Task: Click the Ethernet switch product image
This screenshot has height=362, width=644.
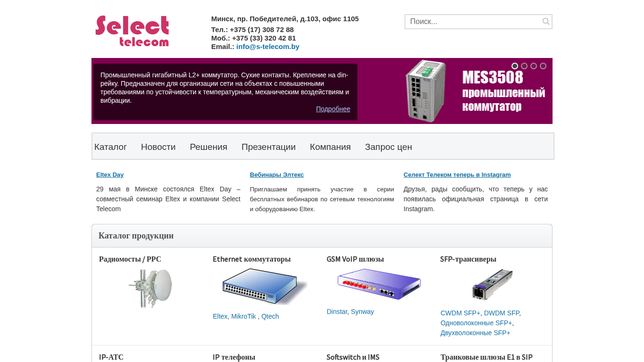Action: 264,287
